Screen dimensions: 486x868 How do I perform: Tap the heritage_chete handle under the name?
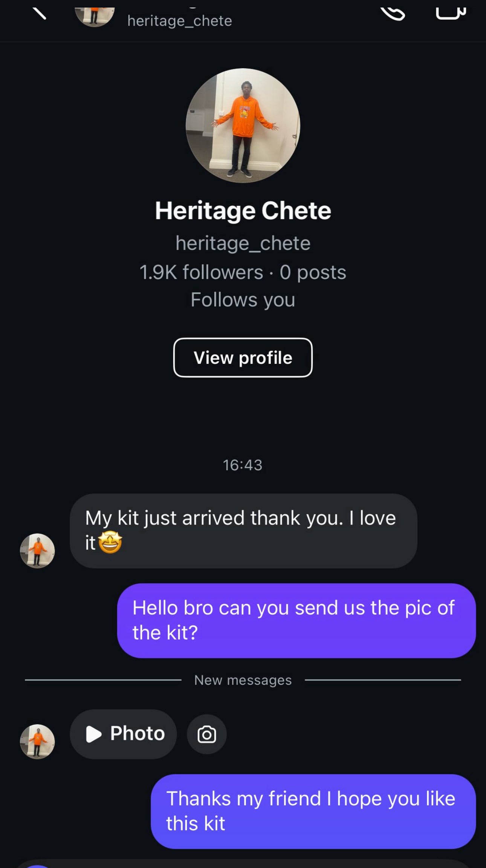tap(243, 243)
